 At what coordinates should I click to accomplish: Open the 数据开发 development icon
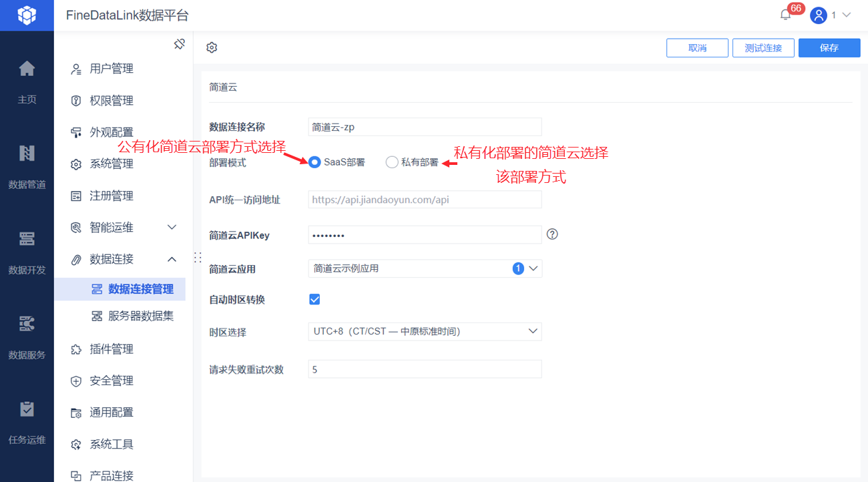pyautogui.click(x=27, y=238)
